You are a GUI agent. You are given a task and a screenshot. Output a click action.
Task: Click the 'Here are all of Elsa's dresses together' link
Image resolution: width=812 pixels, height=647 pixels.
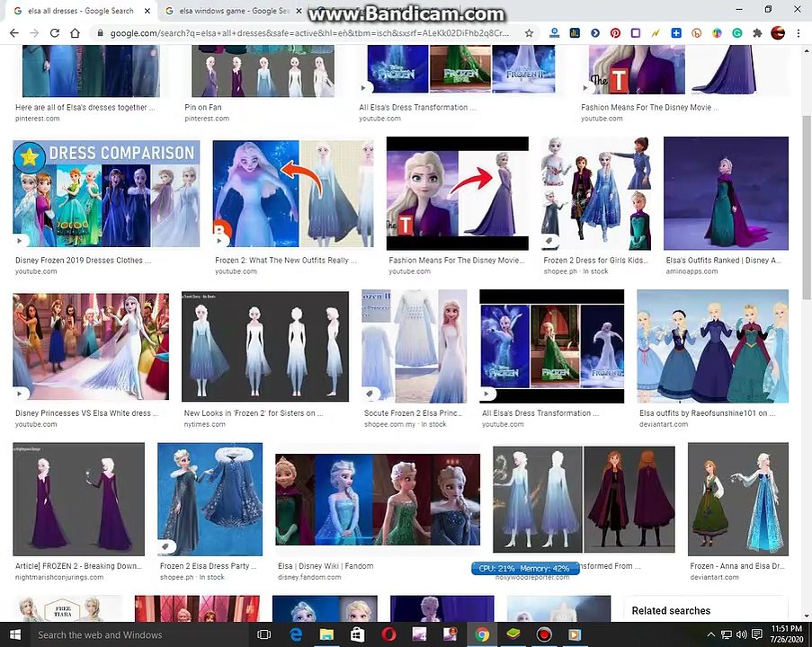coord(85,107)
